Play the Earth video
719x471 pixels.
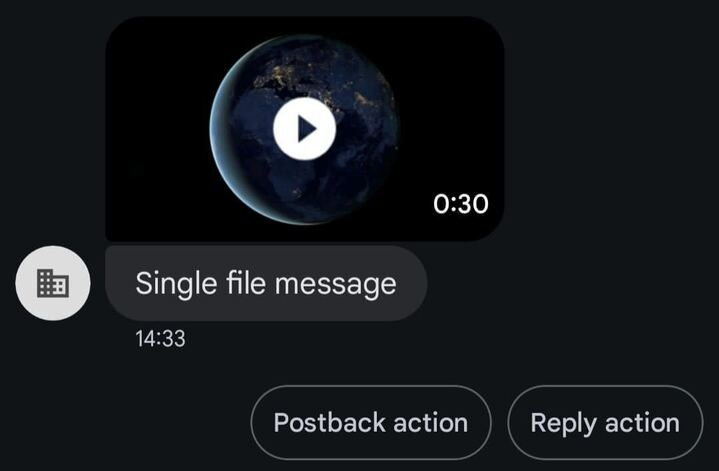click(304, 128)
